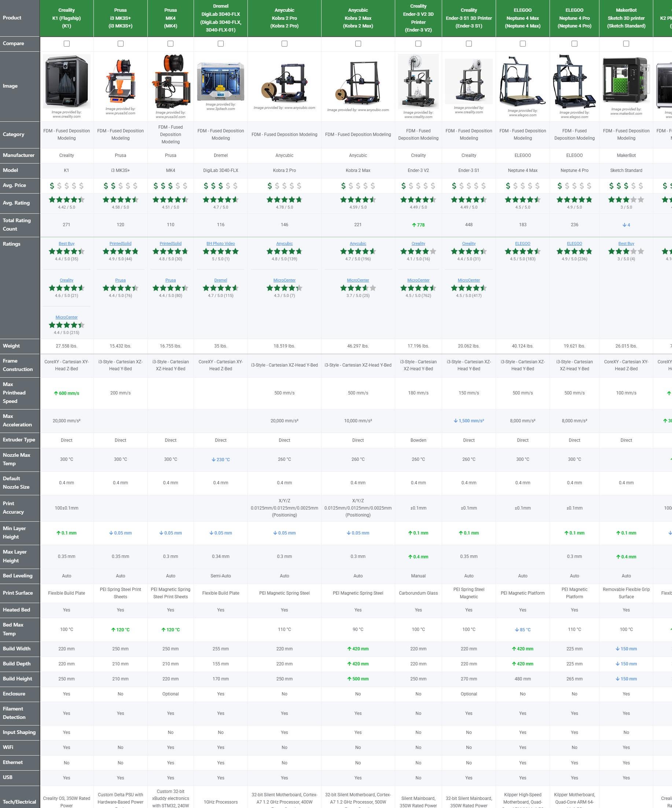Image resolution: width=672 pixels, height=808 pixels.
Task: Open Prusa ratings link under MK4 column
Action: [170, 280]
